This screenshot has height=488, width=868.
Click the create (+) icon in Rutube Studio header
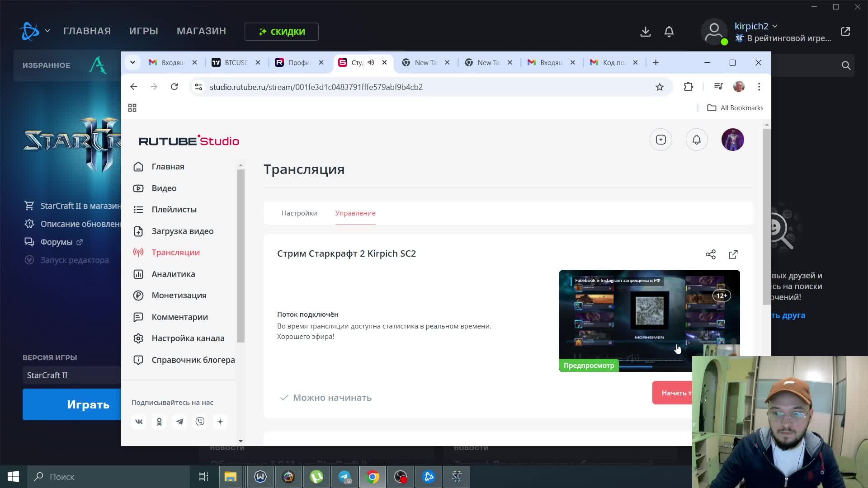[660, 140]
